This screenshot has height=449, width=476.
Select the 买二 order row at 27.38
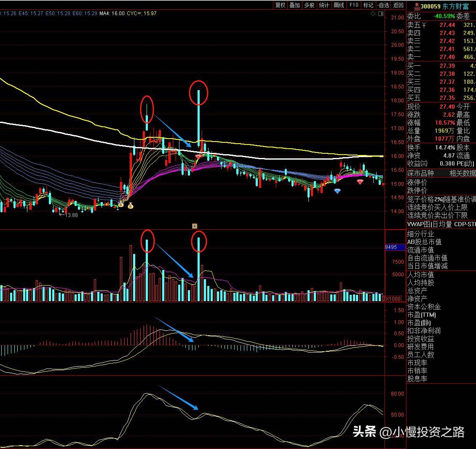click(x=441, y=74)
